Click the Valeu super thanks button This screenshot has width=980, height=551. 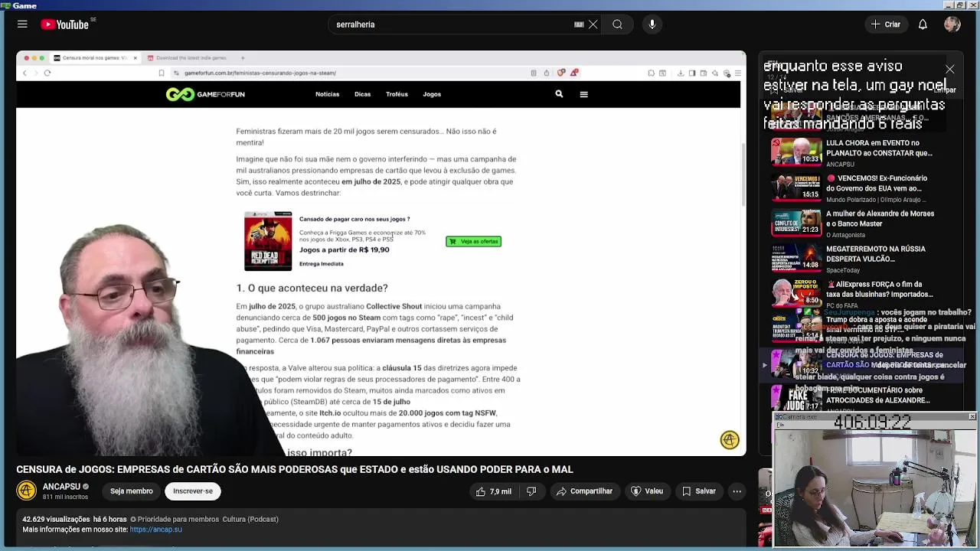tap(646, 491)
